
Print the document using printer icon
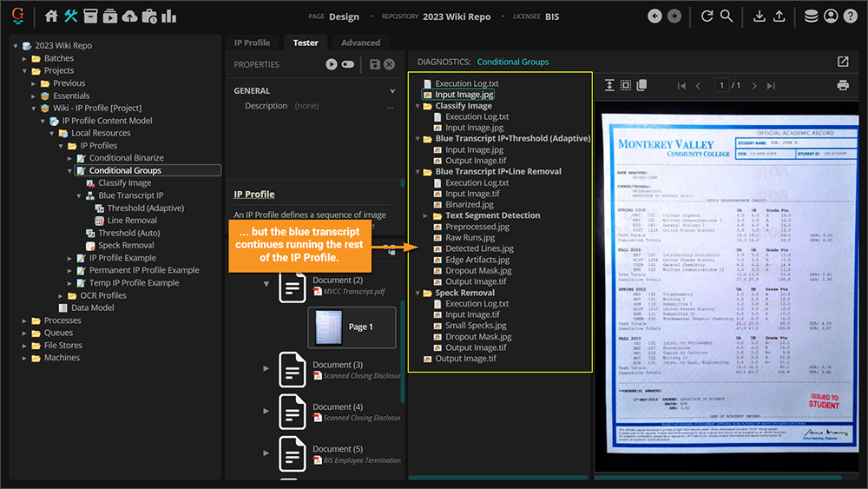842,85
